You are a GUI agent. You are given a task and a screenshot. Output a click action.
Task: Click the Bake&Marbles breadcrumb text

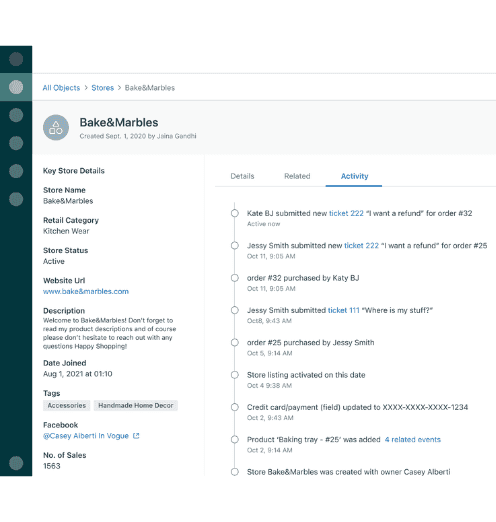coord(150,88)
